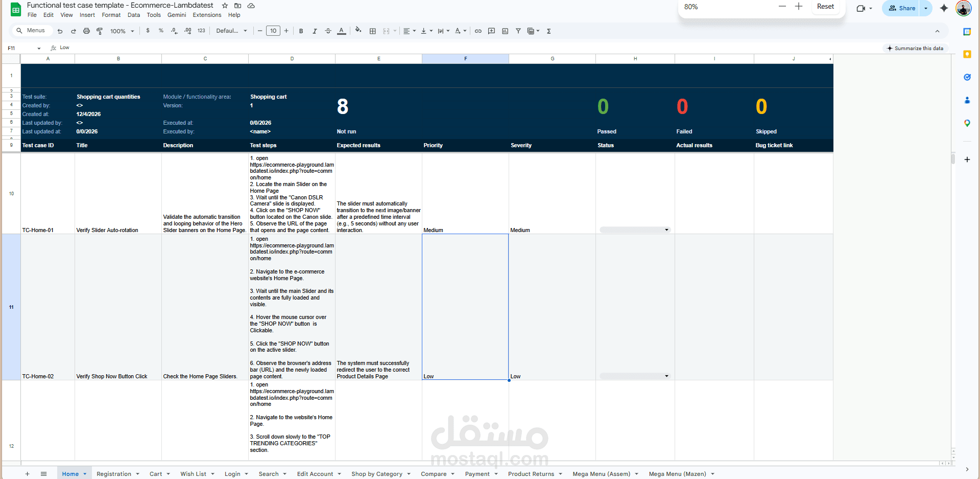Open the Tasks side panel icon
Screen dimensions: 980x479
tap(967, 77)
